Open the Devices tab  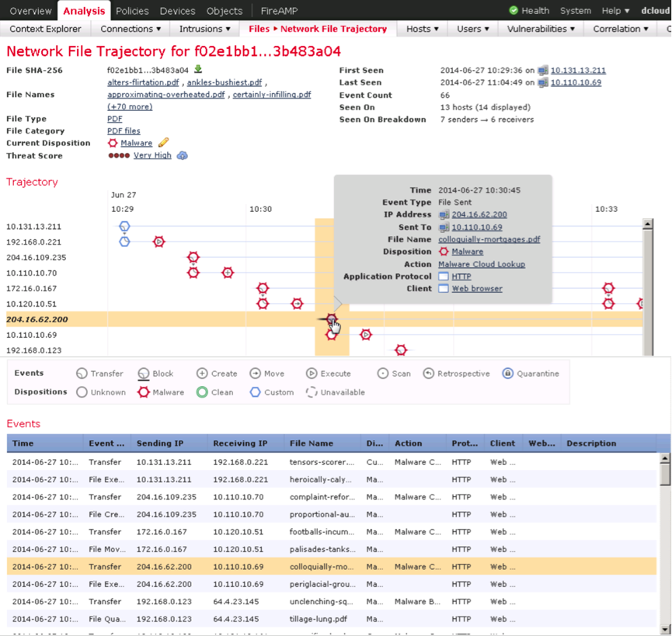pyautogui.click(x=177, y=11)
